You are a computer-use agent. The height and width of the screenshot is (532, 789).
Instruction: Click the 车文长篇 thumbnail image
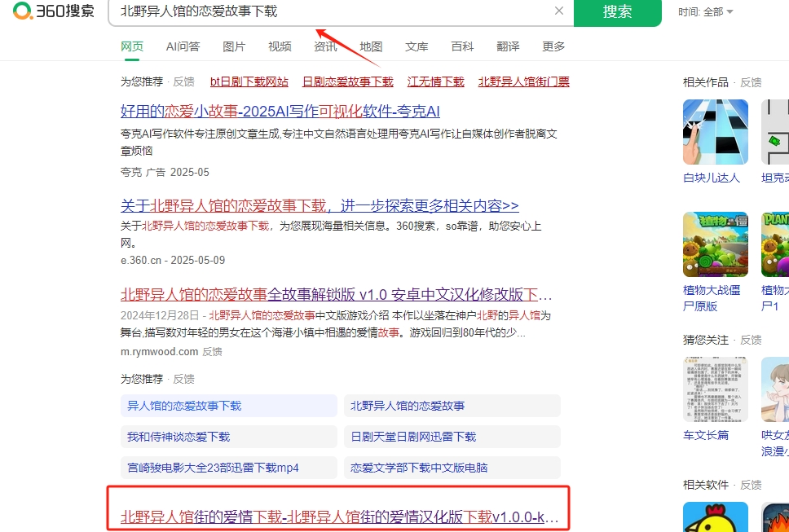[715, 389]
